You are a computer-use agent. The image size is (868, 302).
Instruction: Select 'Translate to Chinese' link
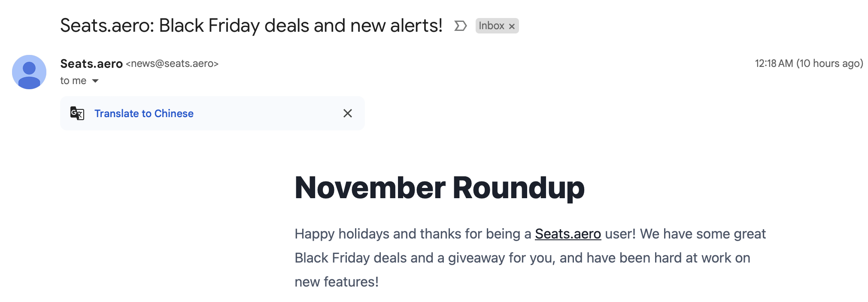[144, 113]
